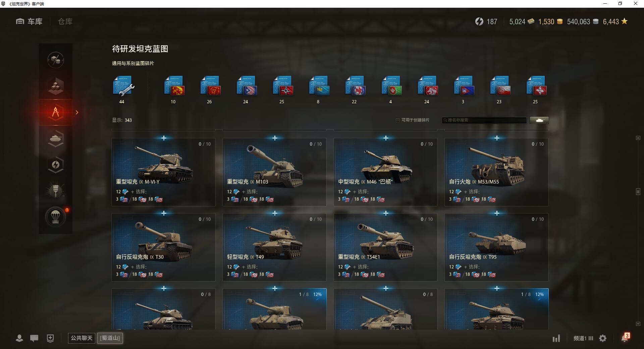Open the 蜀道山 chat channel button

pos(110,338)
